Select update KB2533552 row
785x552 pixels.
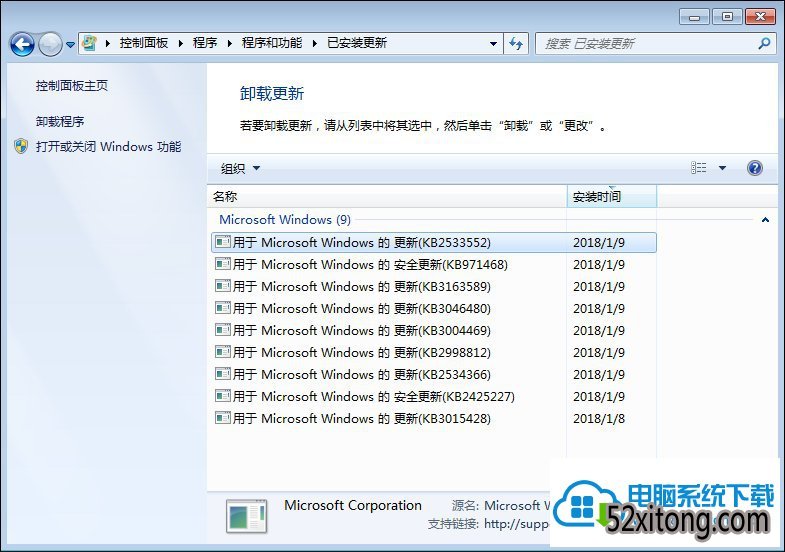(434, 243)
